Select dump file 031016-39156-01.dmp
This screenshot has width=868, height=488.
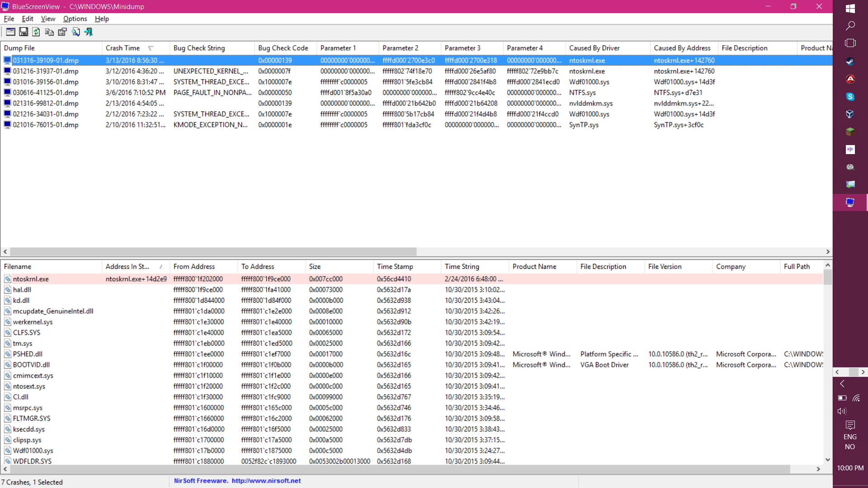pos(46,82)
